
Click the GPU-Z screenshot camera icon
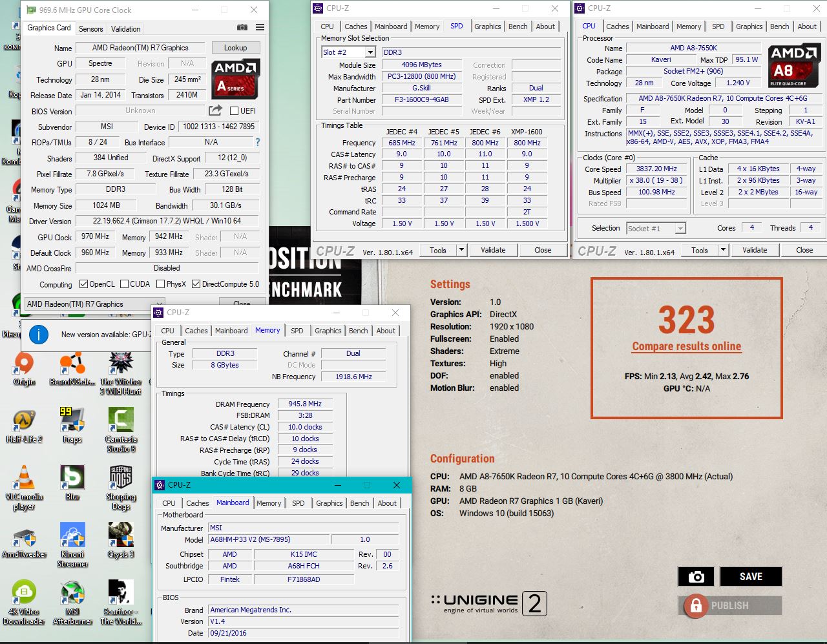[x=242, y=28]
